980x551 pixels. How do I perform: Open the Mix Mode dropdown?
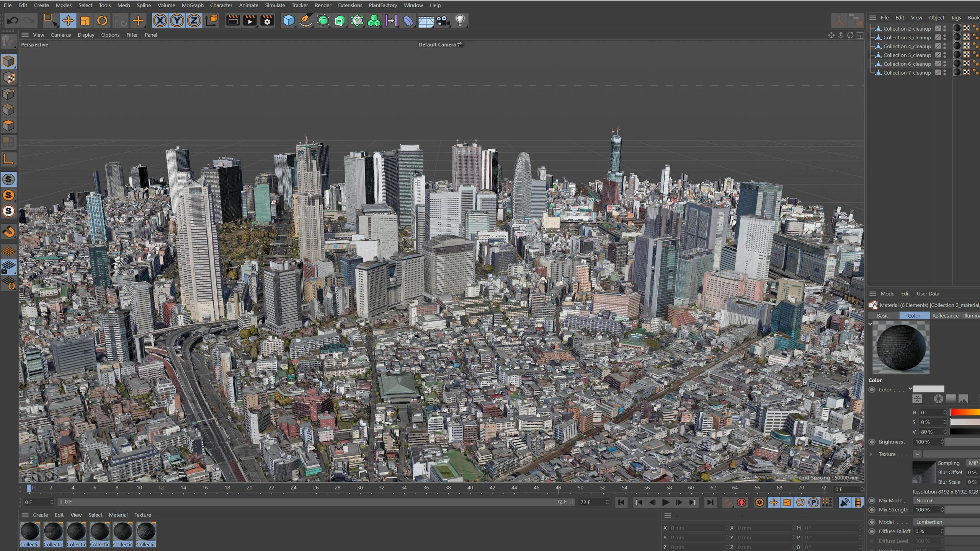946,500
